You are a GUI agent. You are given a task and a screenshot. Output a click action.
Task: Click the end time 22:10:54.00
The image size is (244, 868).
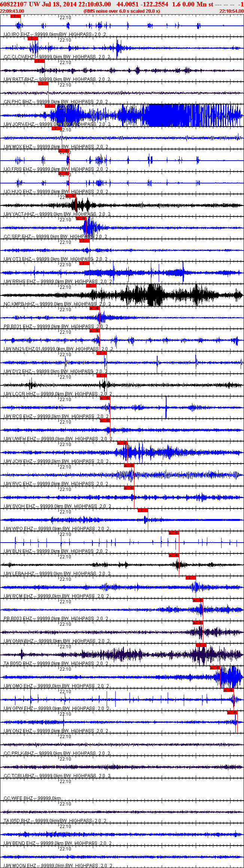[231, 11]
